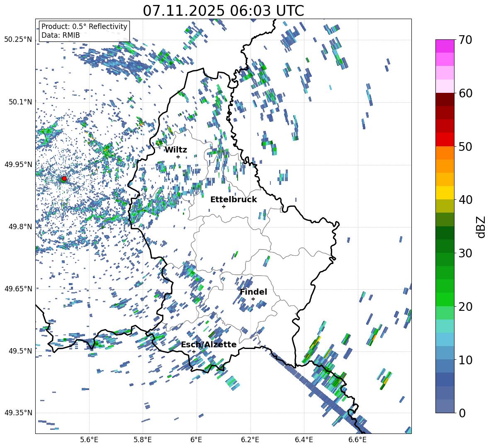Click the dBZ colorbar axis label
Viewport: 491px width, 448px height.
pyautogui.click(x=481, y=227)
